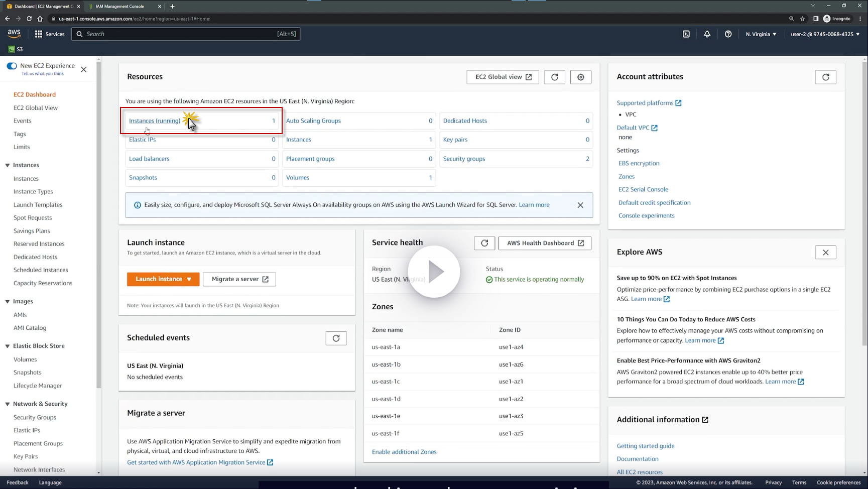Image resolution: width=868 pixels, height=489 pixels.
Task: Close the Explore AWS panel
Action: pos(826,253)
